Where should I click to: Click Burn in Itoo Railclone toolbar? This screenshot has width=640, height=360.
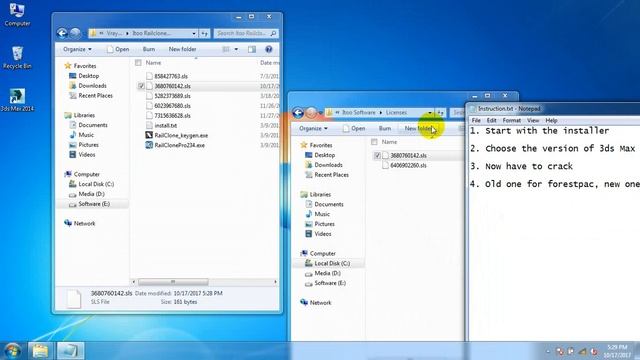[x=149, y=49]
